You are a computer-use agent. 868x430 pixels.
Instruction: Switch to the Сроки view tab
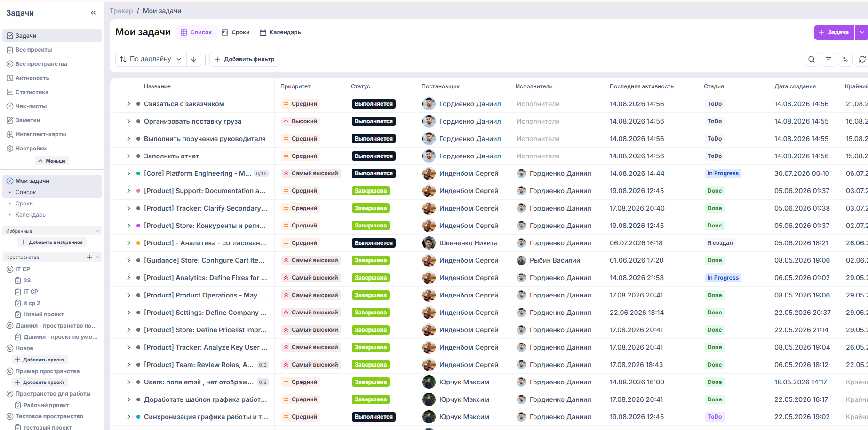click(236, 32)
